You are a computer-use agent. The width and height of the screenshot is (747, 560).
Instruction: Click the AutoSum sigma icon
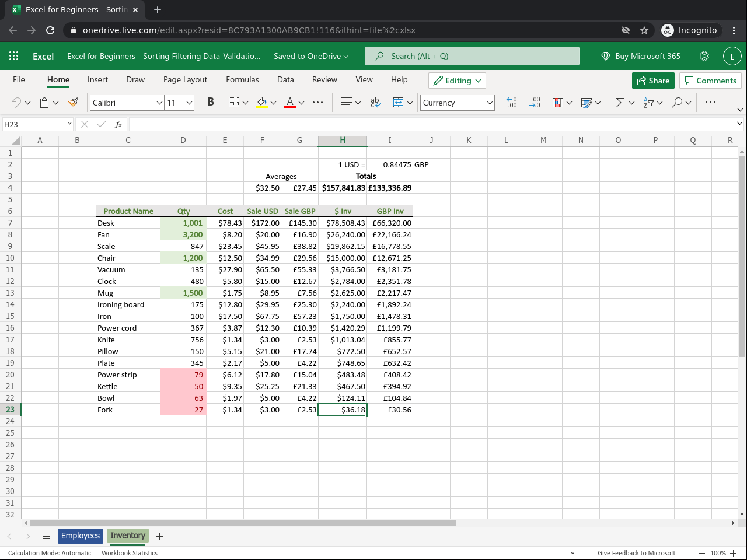[620, 103]
